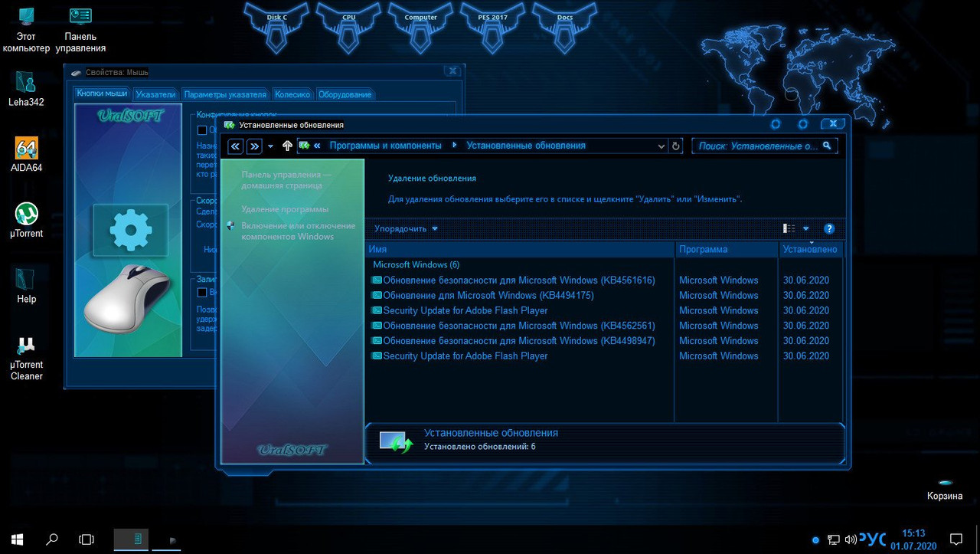Open volume control in system tray

851,539
